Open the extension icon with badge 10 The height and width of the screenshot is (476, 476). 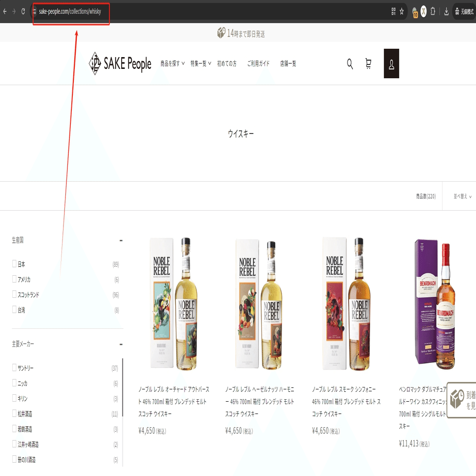[415, 12]
